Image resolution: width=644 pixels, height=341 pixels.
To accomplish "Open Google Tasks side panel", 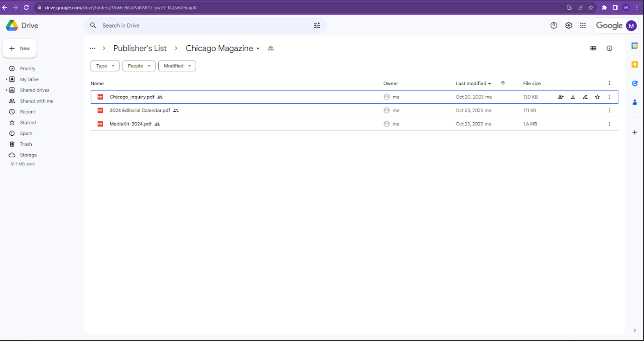I will (635, 84).
